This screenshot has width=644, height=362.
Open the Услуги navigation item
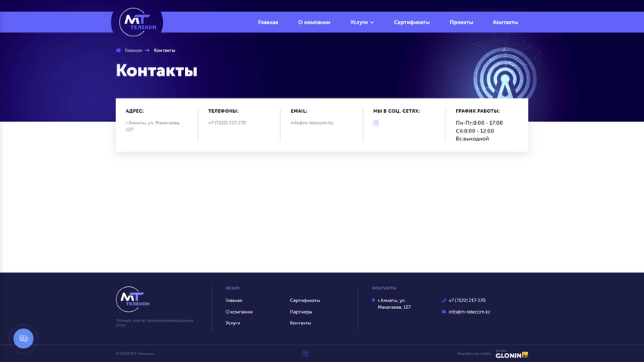point(359,23)
